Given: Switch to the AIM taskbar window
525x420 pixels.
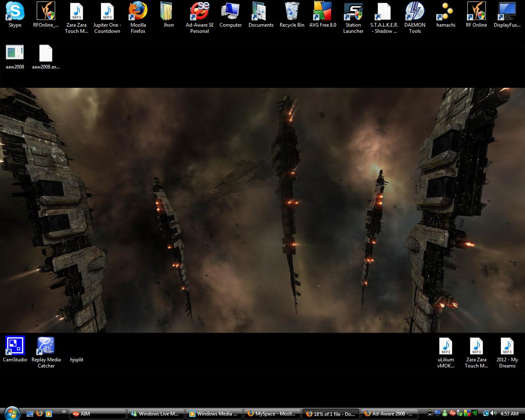Looking at the screenshot, I should (98, 414).
